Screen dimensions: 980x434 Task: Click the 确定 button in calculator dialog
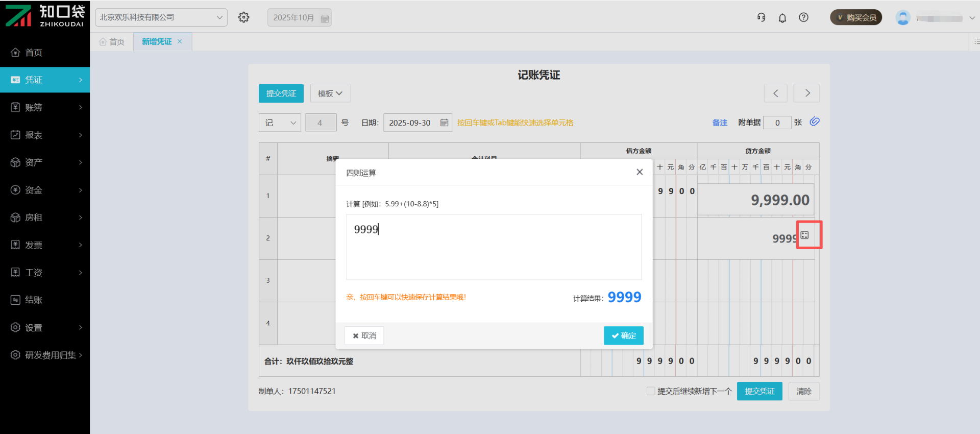(623, 335)
